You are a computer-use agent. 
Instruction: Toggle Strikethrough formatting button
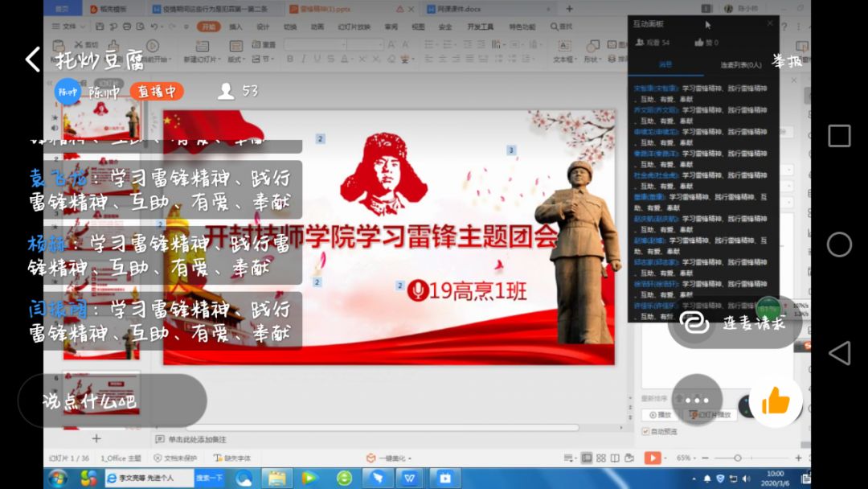click(330, 59)
